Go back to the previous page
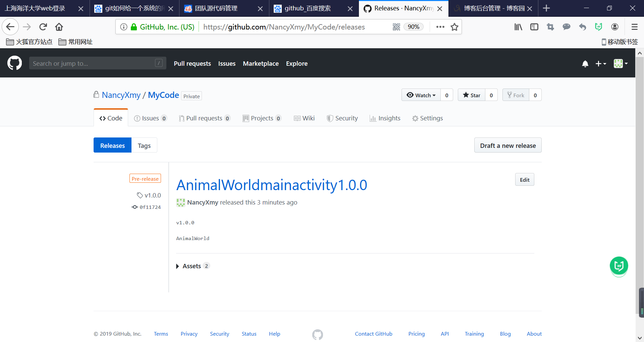644x342 pixels. point(10,27)
